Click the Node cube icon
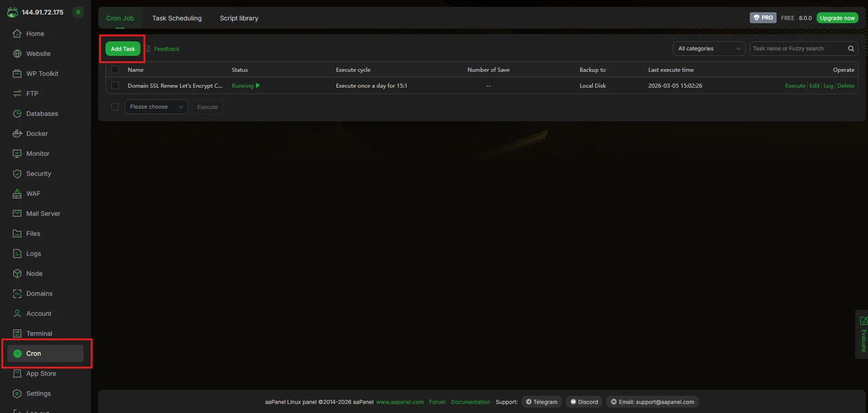Viewport: 868px width, 413px height. coord(17,274)
